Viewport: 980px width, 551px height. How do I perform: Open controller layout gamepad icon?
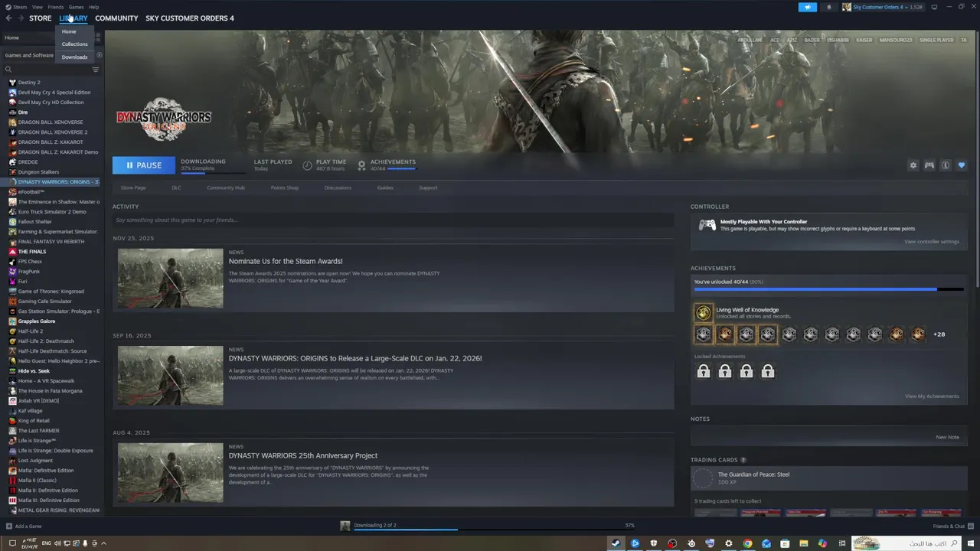(x=929, y=165)
